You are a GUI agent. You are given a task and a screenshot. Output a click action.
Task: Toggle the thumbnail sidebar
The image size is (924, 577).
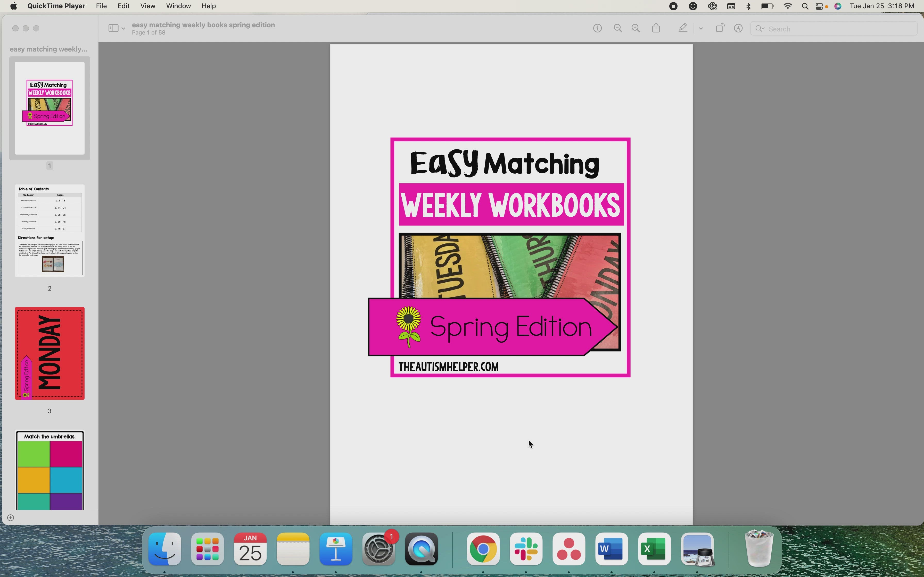[113, 28]
